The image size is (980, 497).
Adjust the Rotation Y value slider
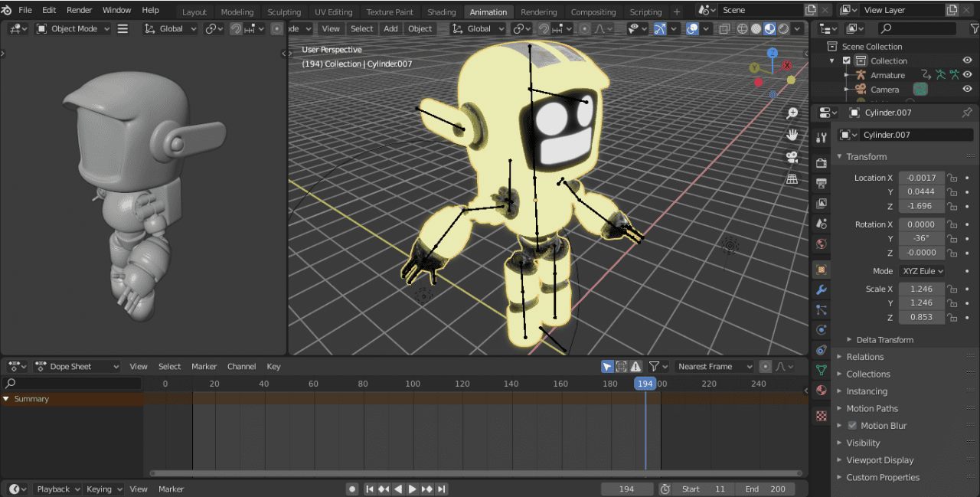pyautogui.click(x=921, y=238)
